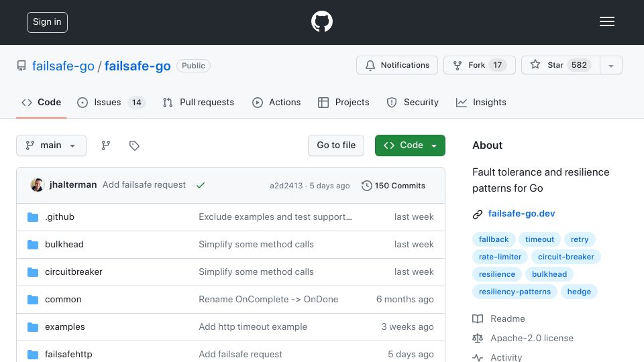The width and height of the screenshot is (644, 362).
Task: Open 'Rename OnComplete -> OnDone' commit
Action: (268, 299)
